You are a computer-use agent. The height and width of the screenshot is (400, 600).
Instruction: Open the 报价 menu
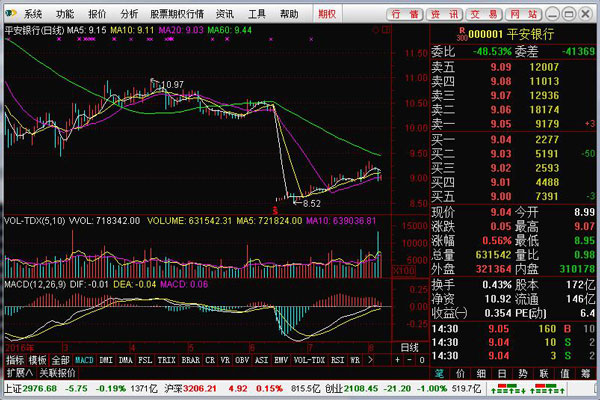97,14
